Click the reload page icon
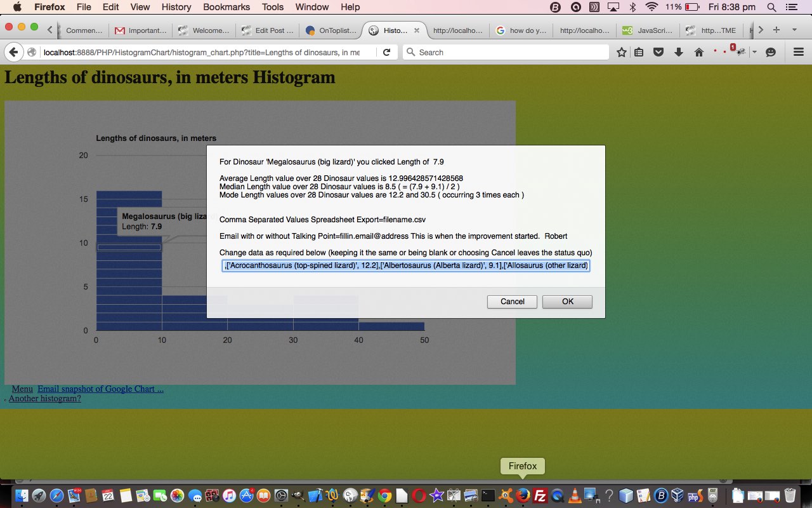The height and width of the screenshot is (508, 812). [386, 52]
